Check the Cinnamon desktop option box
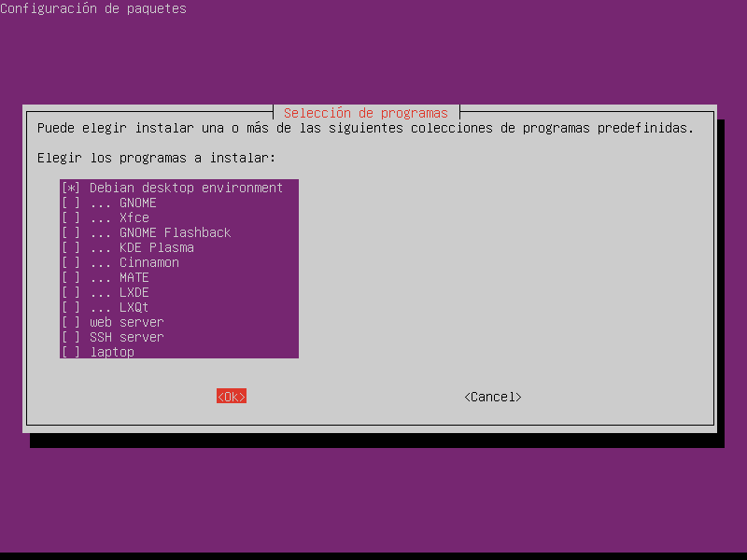This screenshot has width=747, height=560. (x=70, y=262)
